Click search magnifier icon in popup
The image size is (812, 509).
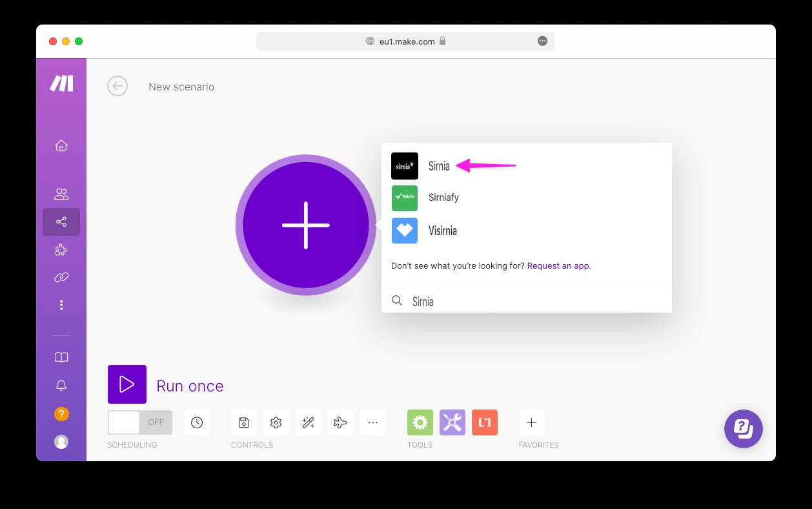click(398, 300)
